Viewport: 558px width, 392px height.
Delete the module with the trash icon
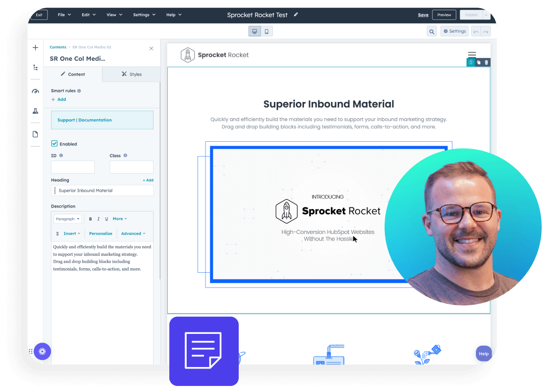pos(486,62)
